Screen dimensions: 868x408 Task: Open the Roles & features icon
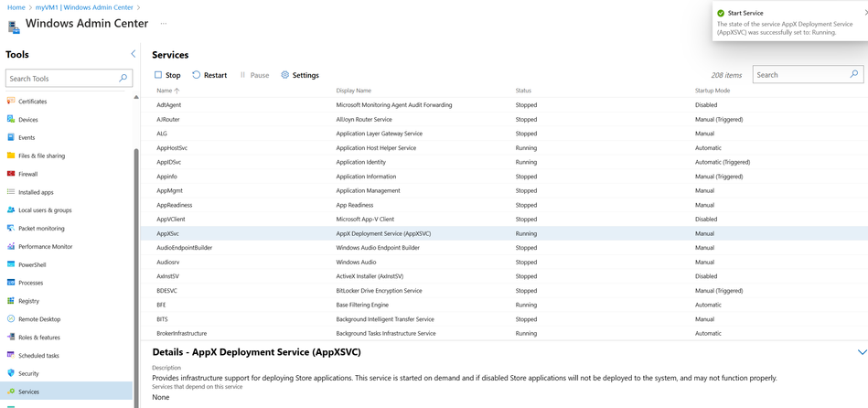10,338
